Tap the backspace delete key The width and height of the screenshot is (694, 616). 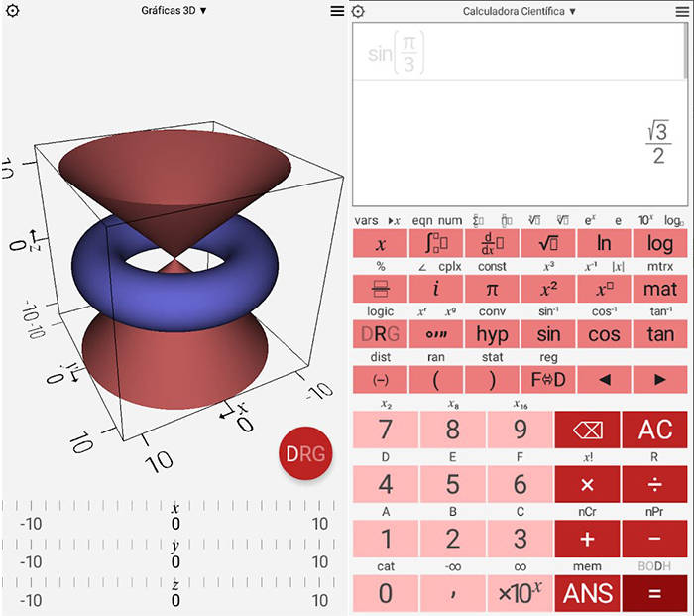click(587, 431)
